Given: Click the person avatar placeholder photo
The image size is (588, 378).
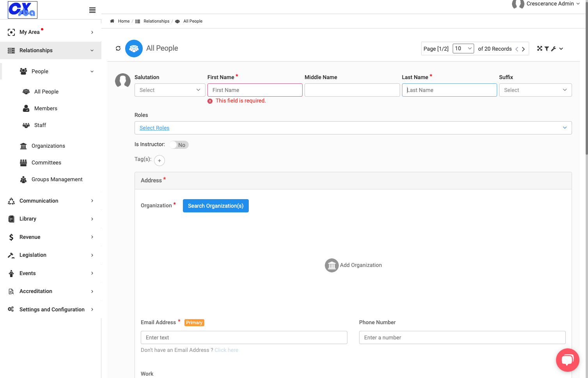Looking at the screenshot, I should 123,81.
